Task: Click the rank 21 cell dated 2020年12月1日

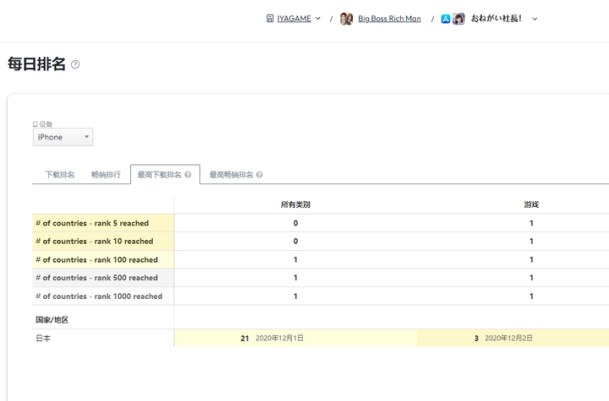Action: click(296, 338)
